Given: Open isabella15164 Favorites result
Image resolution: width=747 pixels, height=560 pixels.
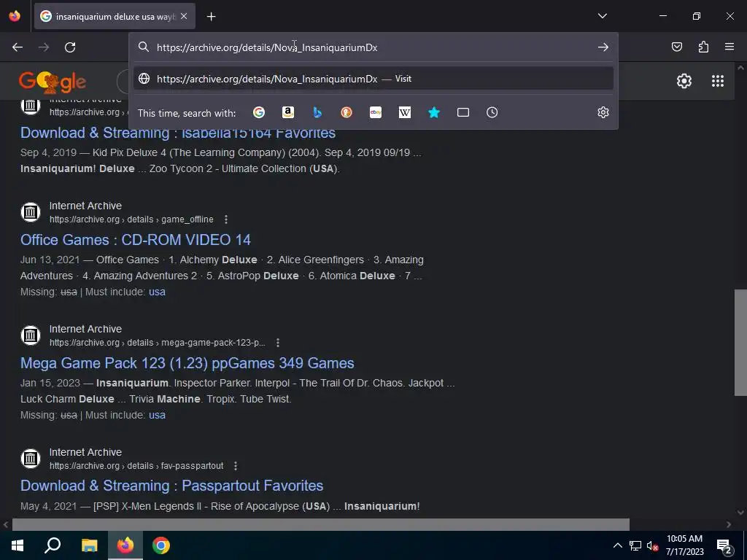Looking at the screenshot, I should click(x=178, y=133).
